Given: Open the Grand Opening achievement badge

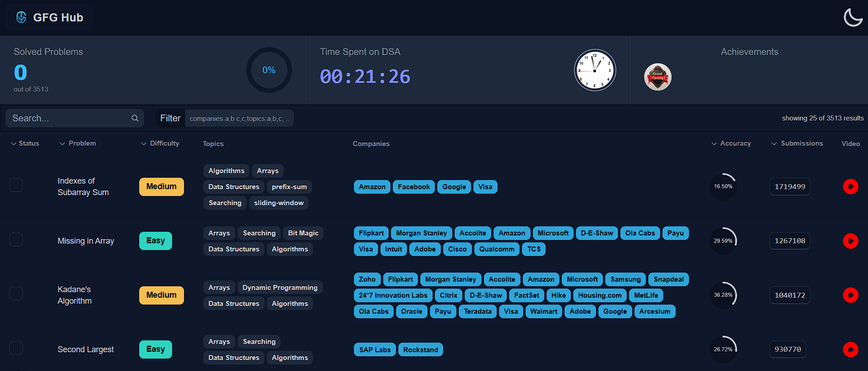Looking at the screenshot, I should pos(657,77).
